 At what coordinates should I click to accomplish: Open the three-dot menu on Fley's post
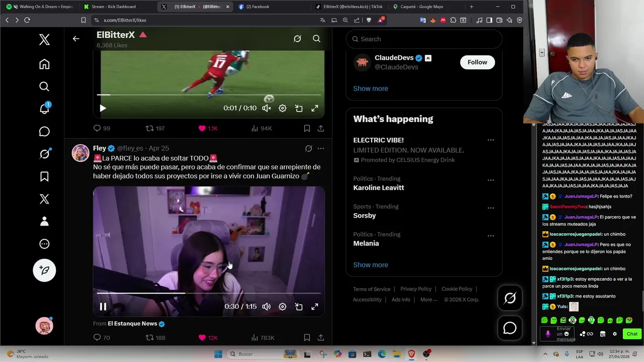tap(320, 148)
